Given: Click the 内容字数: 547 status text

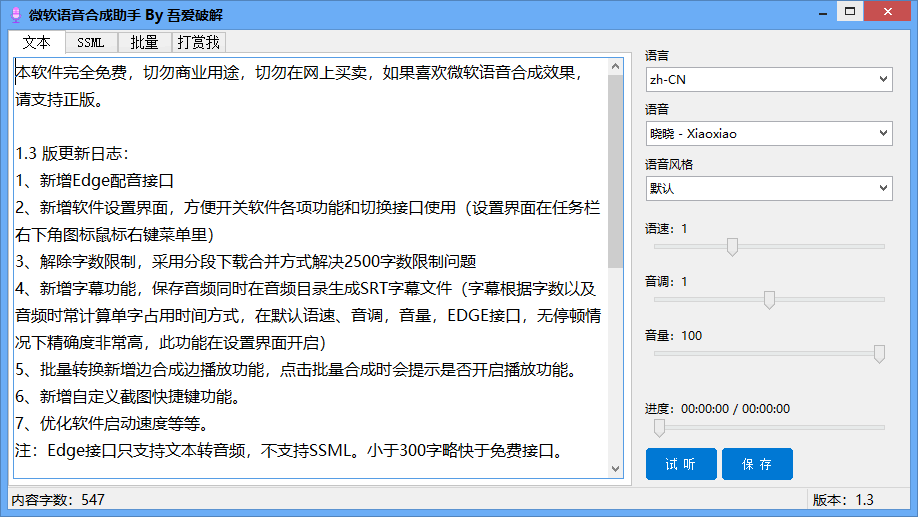Looking at the screenshot, I should [x=58, y=500].
